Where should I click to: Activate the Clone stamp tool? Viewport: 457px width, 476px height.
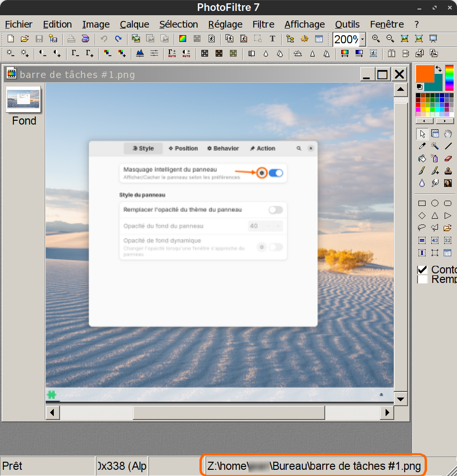coord(447,171)
